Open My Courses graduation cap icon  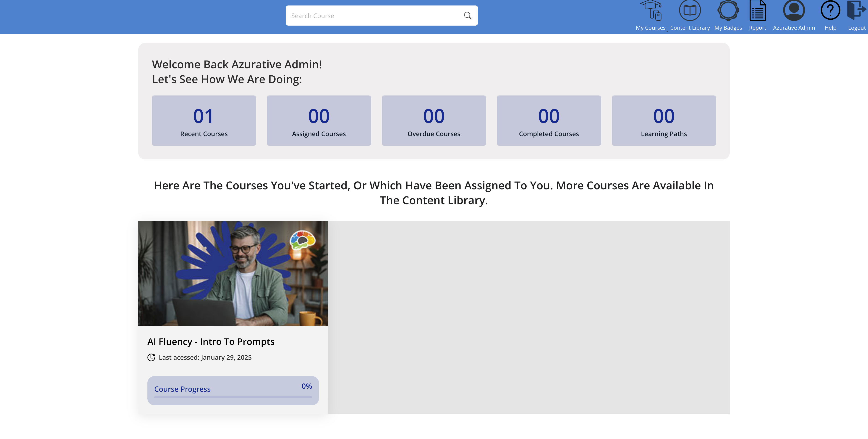pyautogui.click(x=651, y=11)
